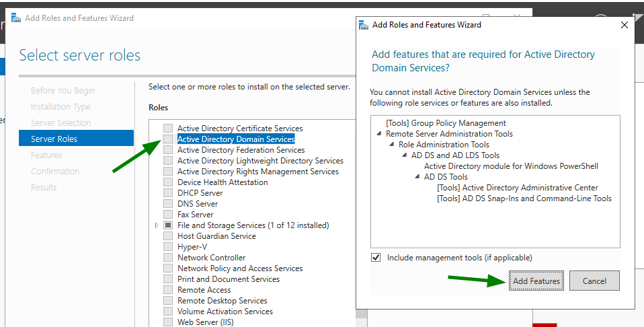Click the Add Features button
Image resolution: width=644 pixels, height=327 pixels.
536,281
